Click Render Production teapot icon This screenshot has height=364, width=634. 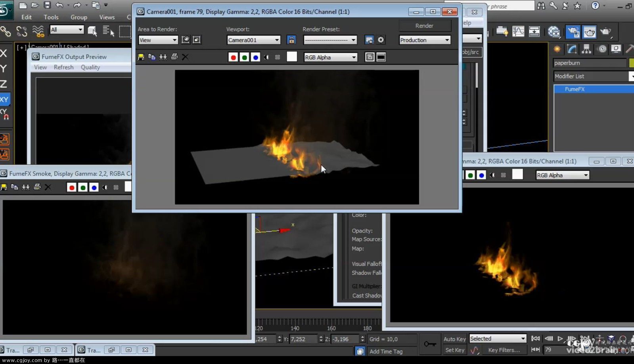605,32
